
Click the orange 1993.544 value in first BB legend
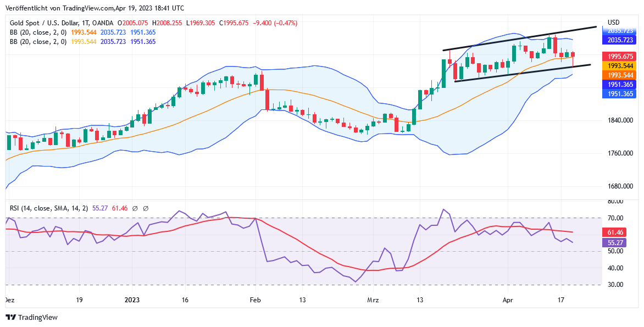click(x=84, y=32)
